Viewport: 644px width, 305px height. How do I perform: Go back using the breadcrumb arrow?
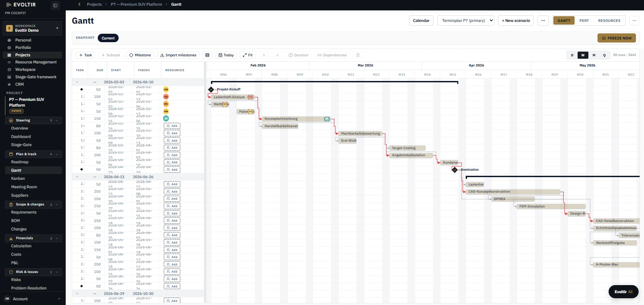point(80,4)
